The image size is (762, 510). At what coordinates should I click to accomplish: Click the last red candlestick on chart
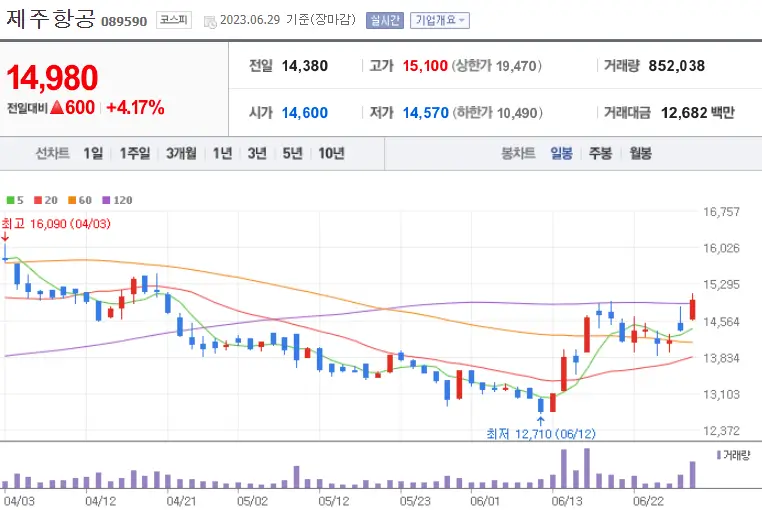693,309
